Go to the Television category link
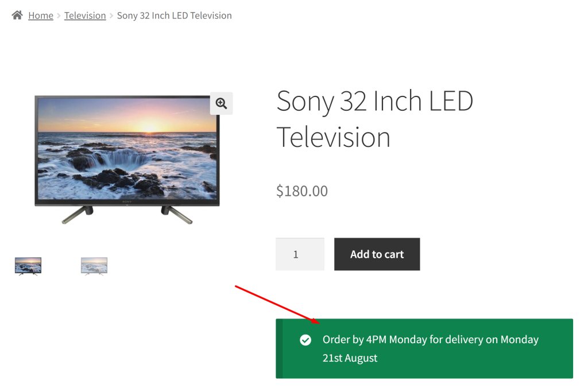This screenshot has height=392, width=588. [x=85, y=15]
